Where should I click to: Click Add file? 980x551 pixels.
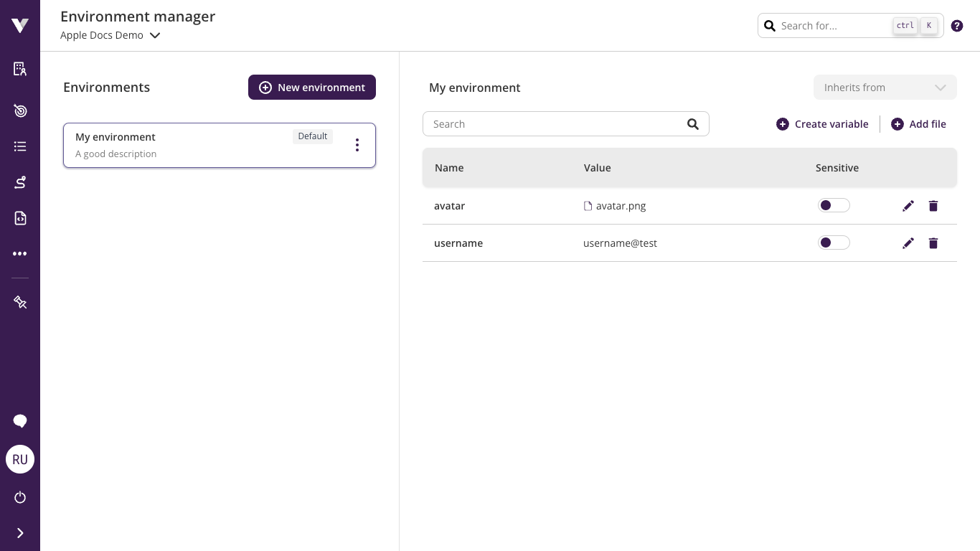(x=918, y=124)
